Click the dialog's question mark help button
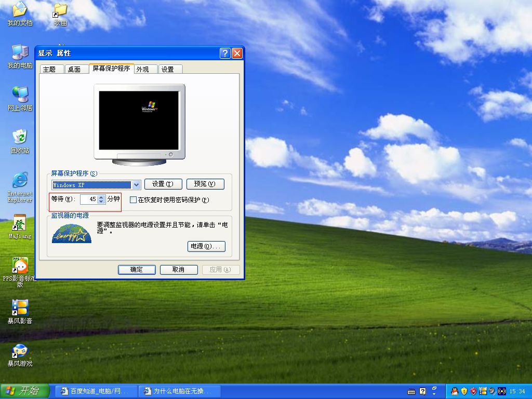The width and height of the screenshot is (532, 399). [x=225, y=54]
